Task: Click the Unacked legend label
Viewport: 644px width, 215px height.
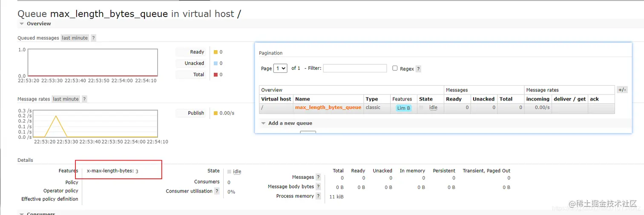Action: click(194, 63)
